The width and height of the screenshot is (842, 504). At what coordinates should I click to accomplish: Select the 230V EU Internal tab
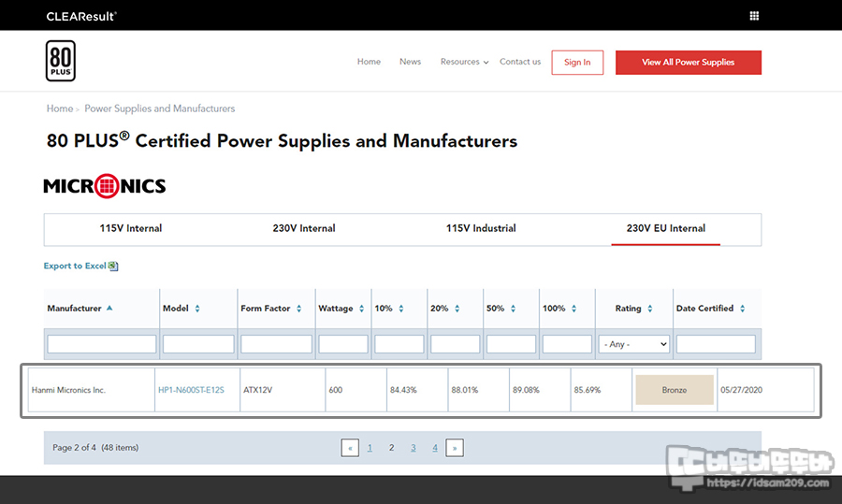coord(666,229)
